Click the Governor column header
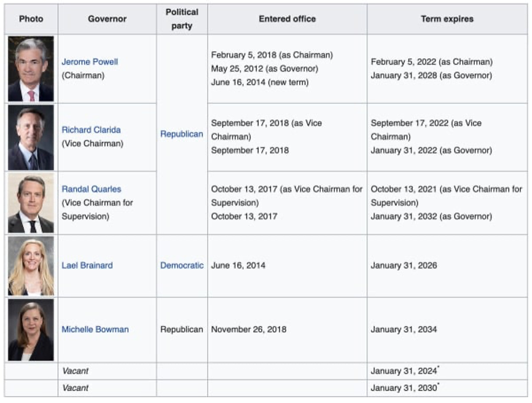This screenshot has width=532, height=403. pos(108,19)
